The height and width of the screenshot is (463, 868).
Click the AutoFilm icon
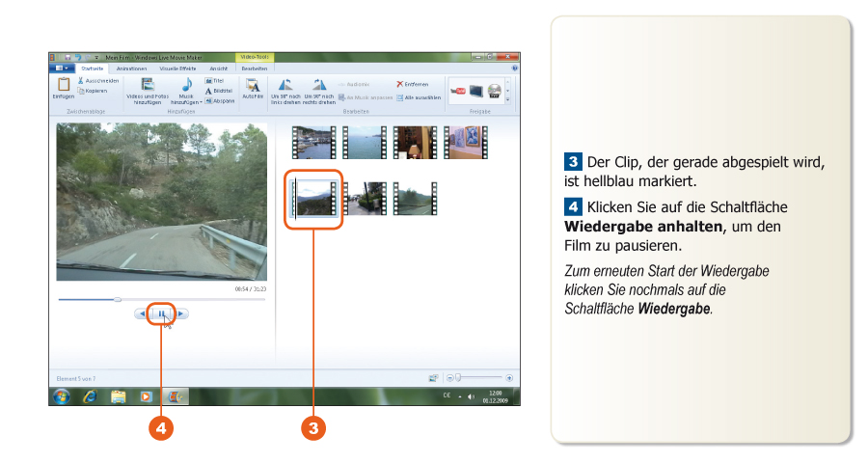(253, 86)
